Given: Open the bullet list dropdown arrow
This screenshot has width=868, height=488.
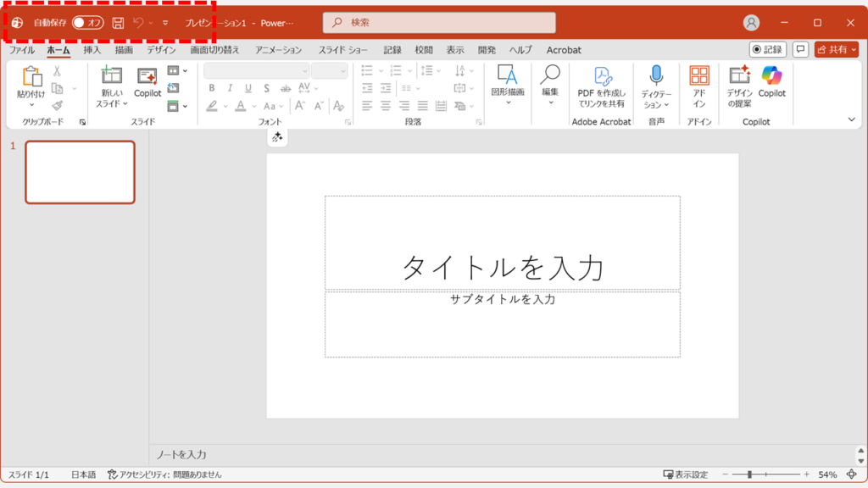Looking at the screenshot, I should (x=381, y=70).
